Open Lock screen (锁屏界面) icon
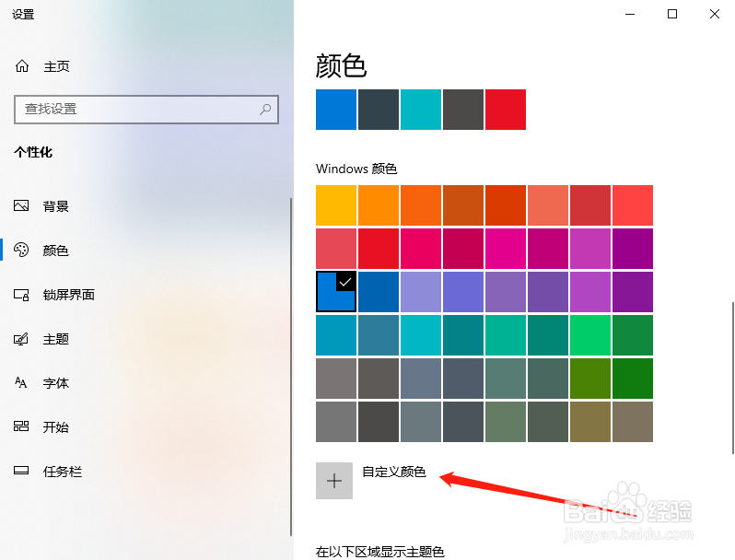 [22, 295]
